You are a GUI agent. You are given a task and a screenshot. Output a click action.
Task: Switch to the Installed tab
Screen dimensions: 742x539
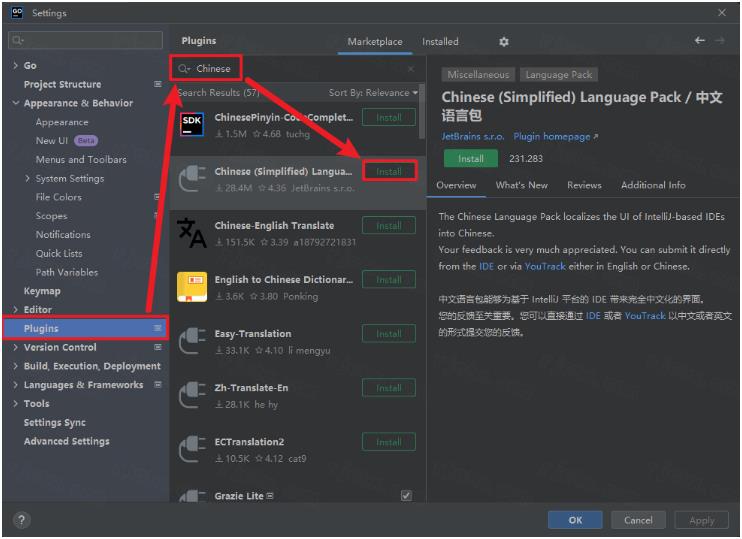click(x=440, y=42)
